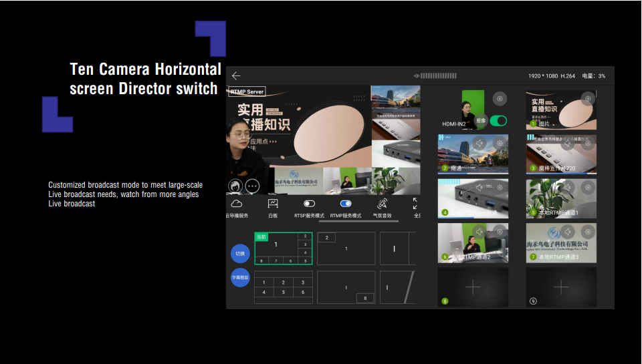Click the audio level icon in top bar
The image size is (642, 364).
[417, 75]
